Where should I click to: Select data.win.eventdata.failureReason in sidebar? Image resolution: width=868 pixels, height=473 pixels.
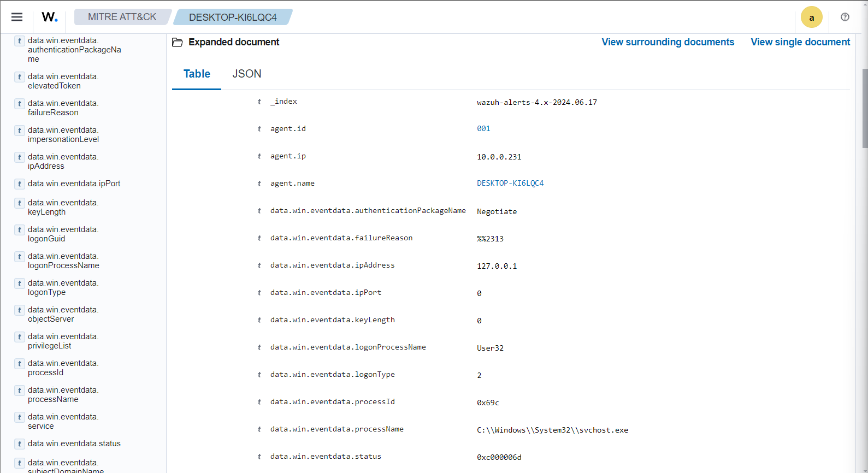pos(63,108)
